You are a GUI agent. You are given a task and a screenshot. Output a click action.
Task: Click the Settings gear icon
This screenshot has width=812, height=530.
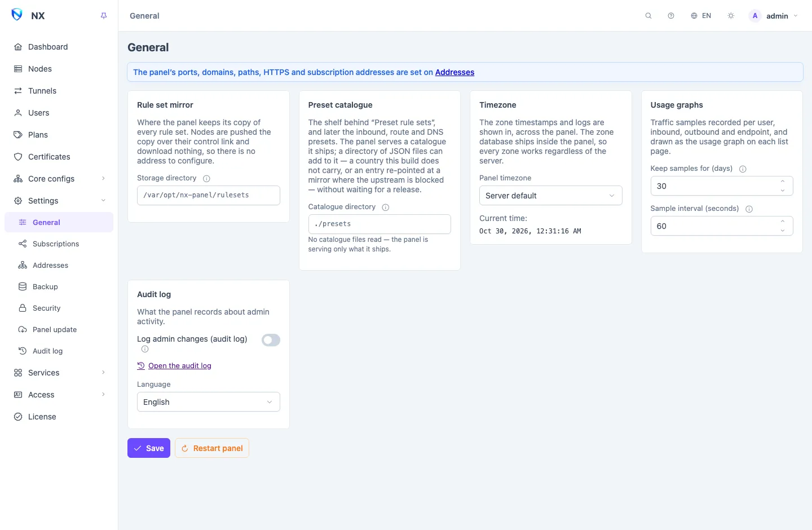pos(18,201)
